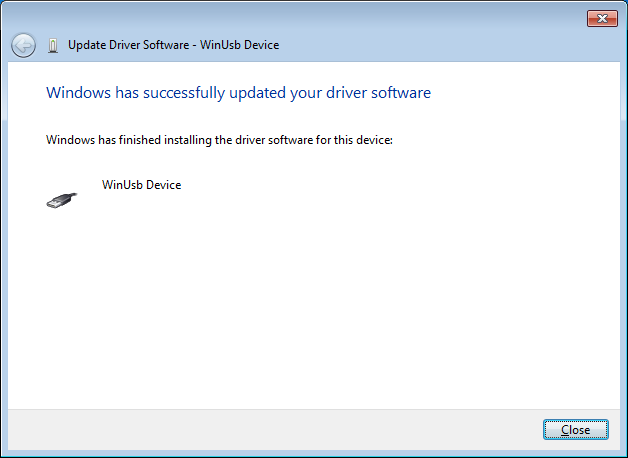The image size is (628, 458).
Task: Click the Close button to finish
Action: tap(576, 430)
